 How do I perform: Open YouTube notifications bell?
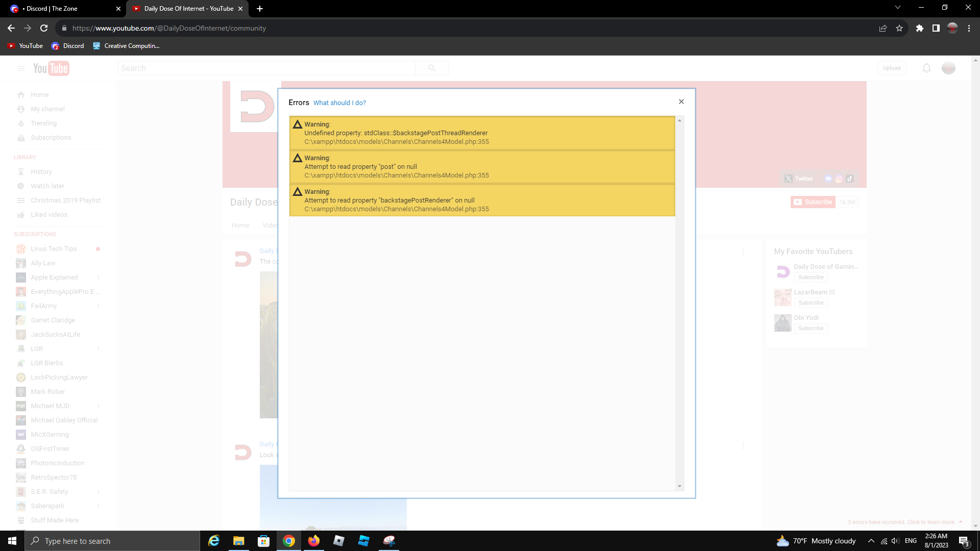click(926, 68)
